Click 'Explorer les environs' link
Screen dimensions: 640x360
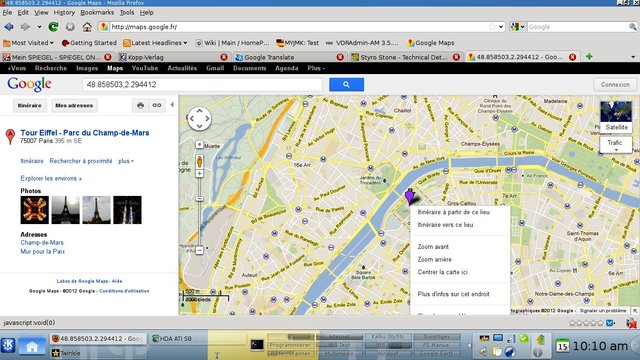[51, 178]
